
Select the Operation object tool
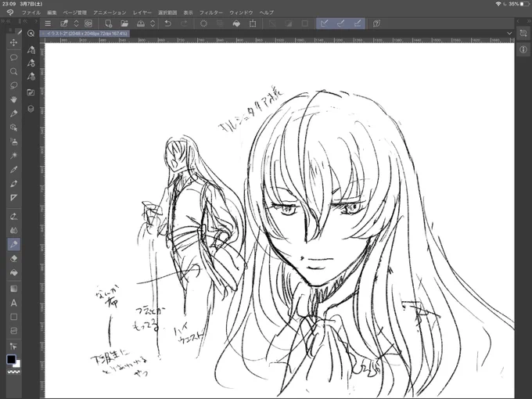tap(13, 128)
